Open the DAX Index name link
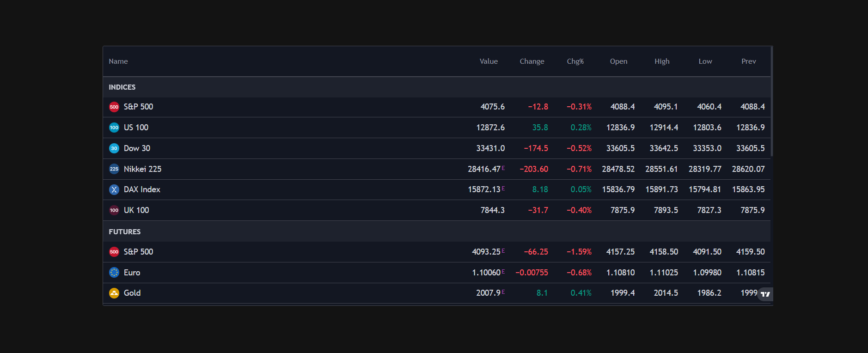 pyautogui.click(x=142, y=189)
